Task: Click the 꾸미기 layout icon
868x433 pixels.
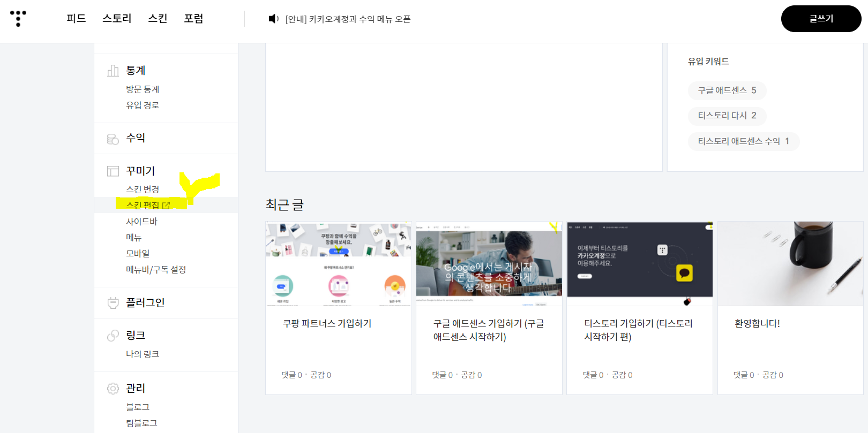Action: [113, 171]
